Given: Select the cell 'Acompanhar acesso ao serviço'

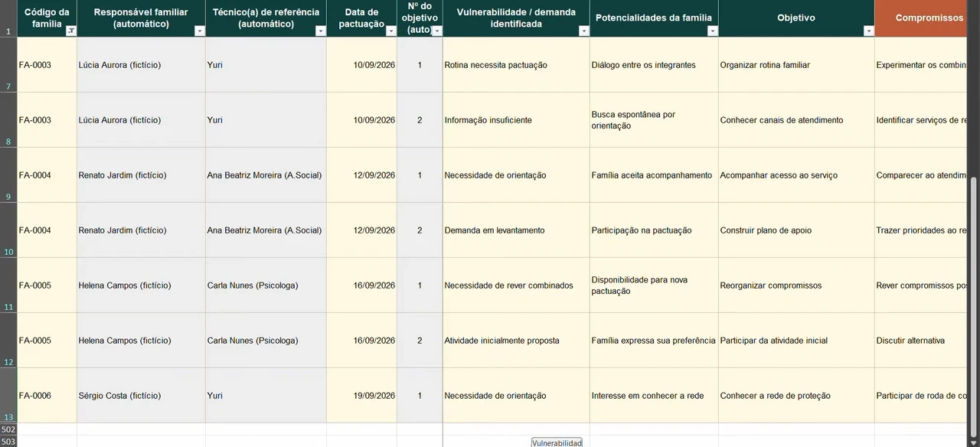Looking at the screenshot, I should 796,175.
